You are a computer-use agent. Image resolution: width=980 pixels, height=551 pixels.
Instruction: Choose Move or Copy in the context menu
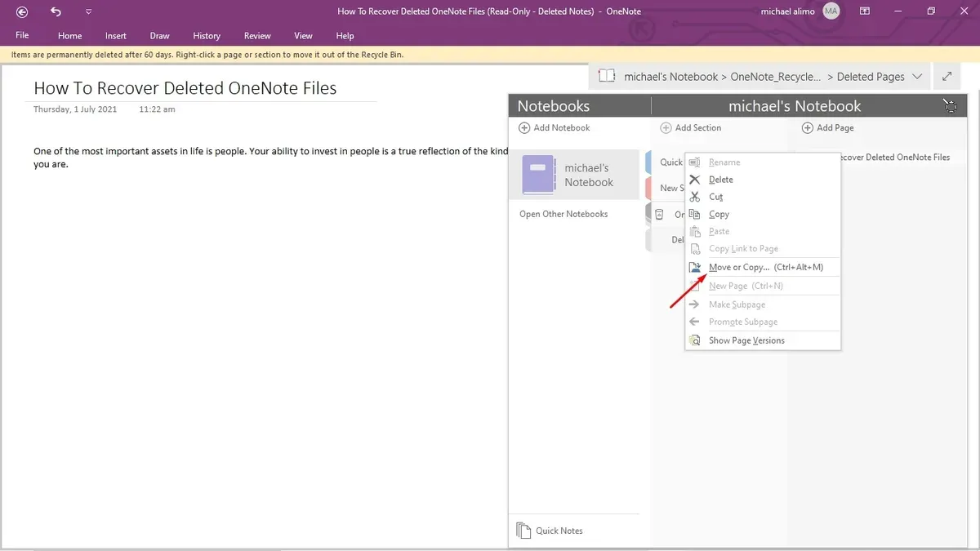pyautogui.click(x=763, y=267)
